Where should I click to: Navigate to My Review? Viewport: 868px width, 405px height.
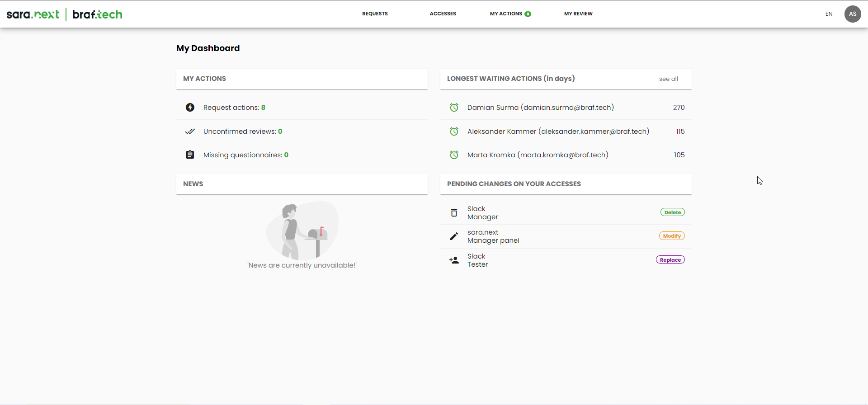point(578,14)
